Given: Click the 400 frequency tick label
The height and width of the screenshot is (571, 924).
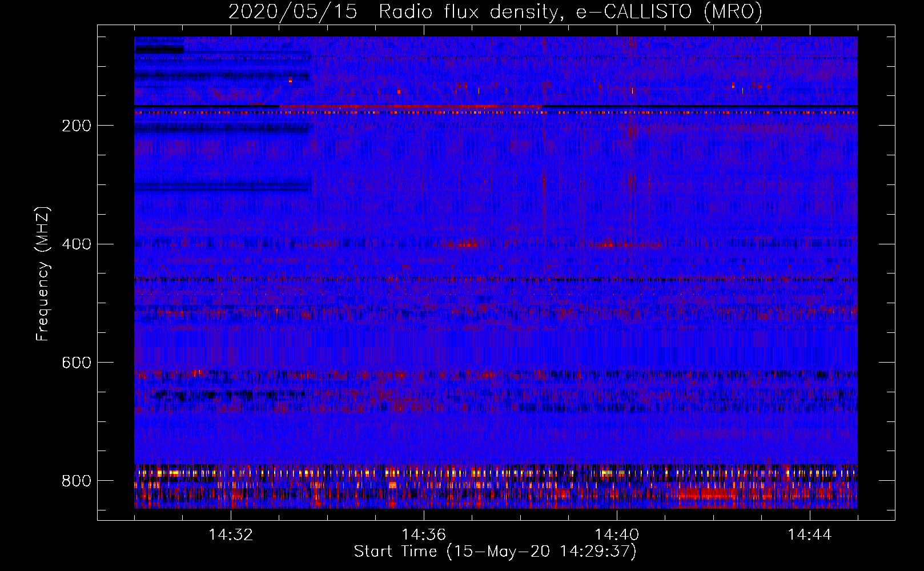Looking at the screenshot, I should 77,244.
